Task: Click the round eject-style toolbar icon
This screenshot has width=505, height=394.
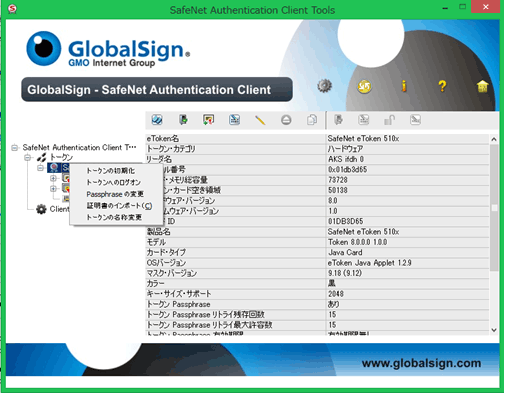Action: [x=286, y=120]
